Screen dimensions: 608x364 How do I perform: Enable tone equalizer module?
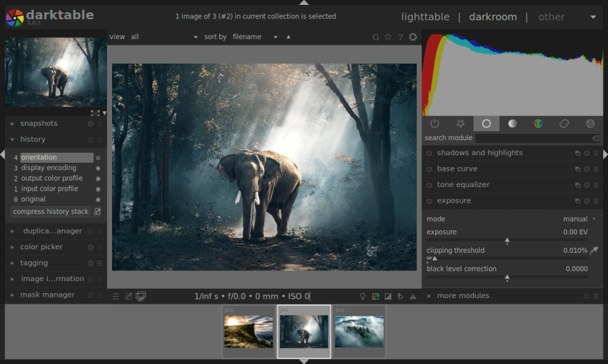429,186
